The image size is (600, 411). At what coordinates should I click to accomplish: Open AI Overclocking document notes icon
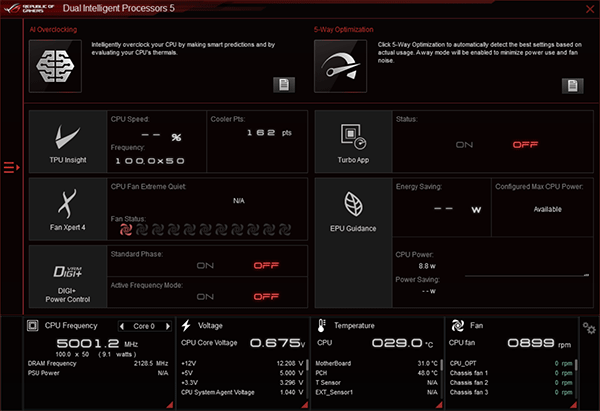pyautogui.click(x=284, y=85)
